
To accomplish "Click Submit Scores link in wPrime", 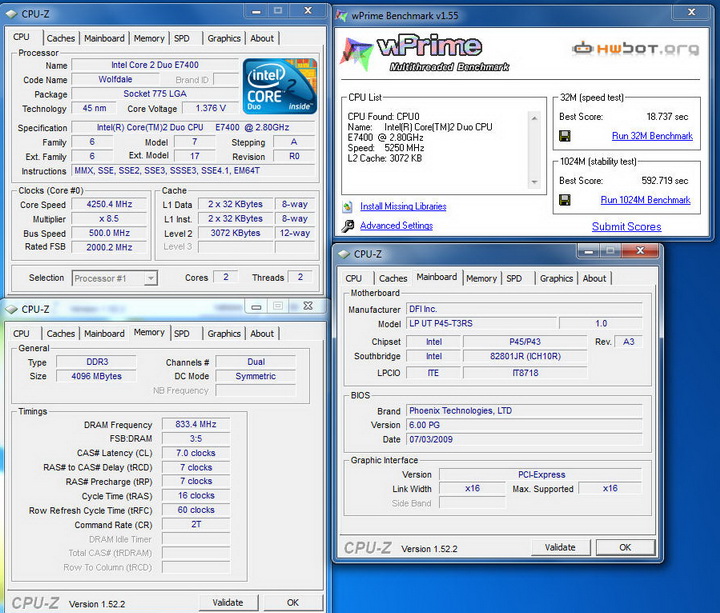I will pos(626,227).
